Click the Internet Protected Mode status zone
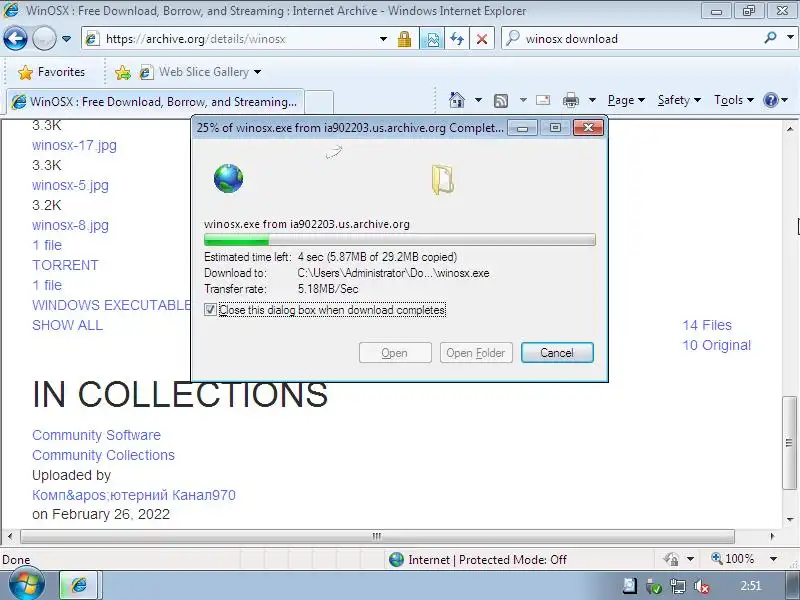Viewport: 800px width, 600px height. [x=478, y=560]
